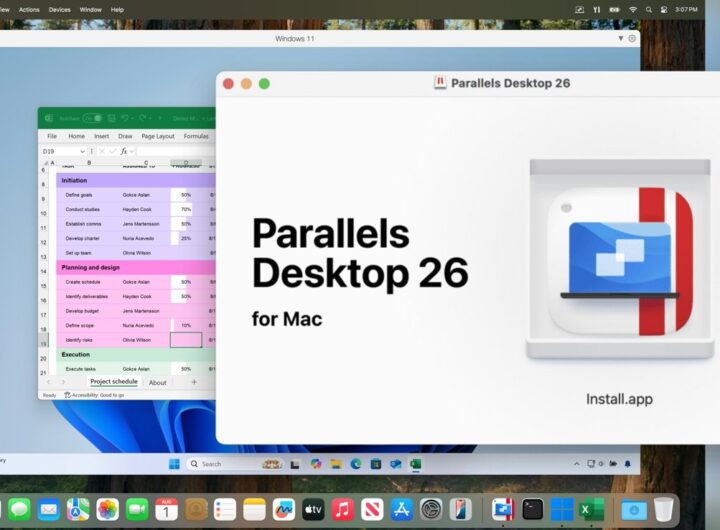Open News app in the Dock
This screenshot has height=530, width=720.
372,509
